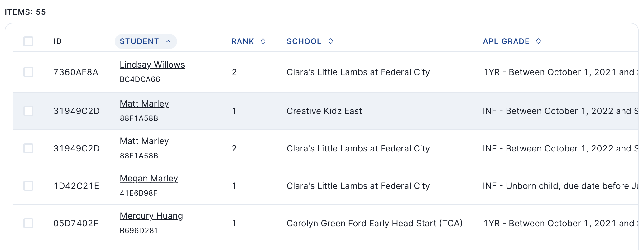Screen dimensions: 644x250
Task: Open Lindsay Willows student link
Action: pyautogui.click(x=152, y=65)
